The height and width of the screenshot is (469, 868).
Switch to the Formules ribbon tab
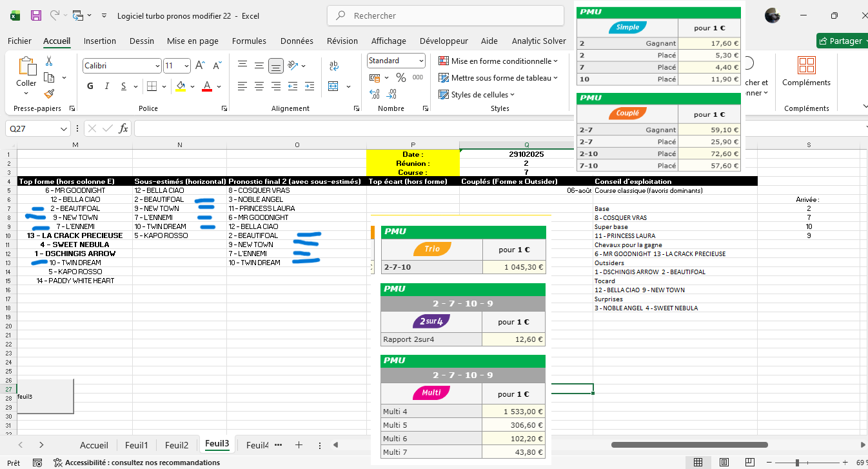coord(249,41)
